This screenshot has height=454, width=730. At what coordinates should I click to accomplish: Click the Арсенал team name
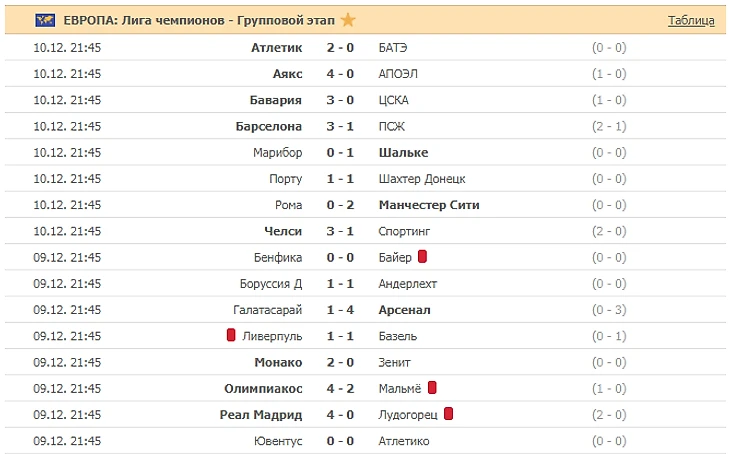coord(404,310)
